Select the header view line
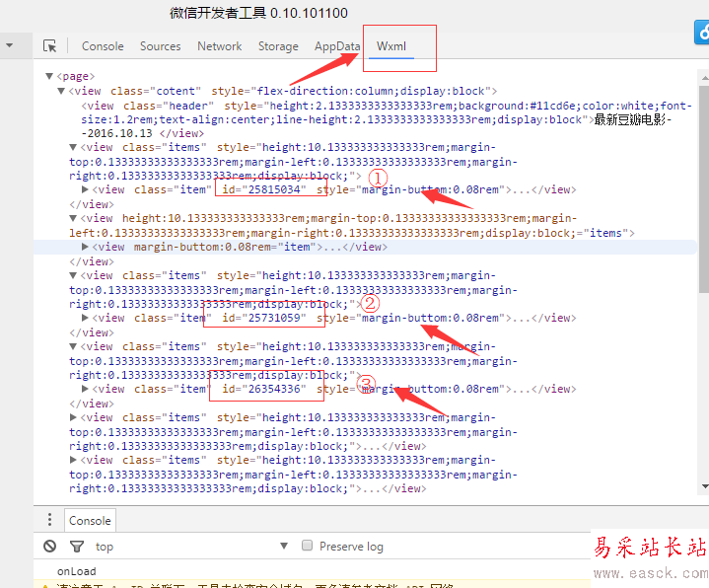The height and width of the screenshot is (588, 709). tap(387, 119)
